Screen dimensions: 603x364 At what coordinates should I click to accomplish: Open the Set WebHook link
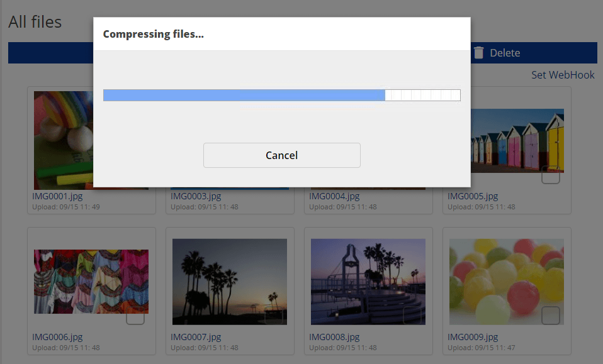[563, 75]
